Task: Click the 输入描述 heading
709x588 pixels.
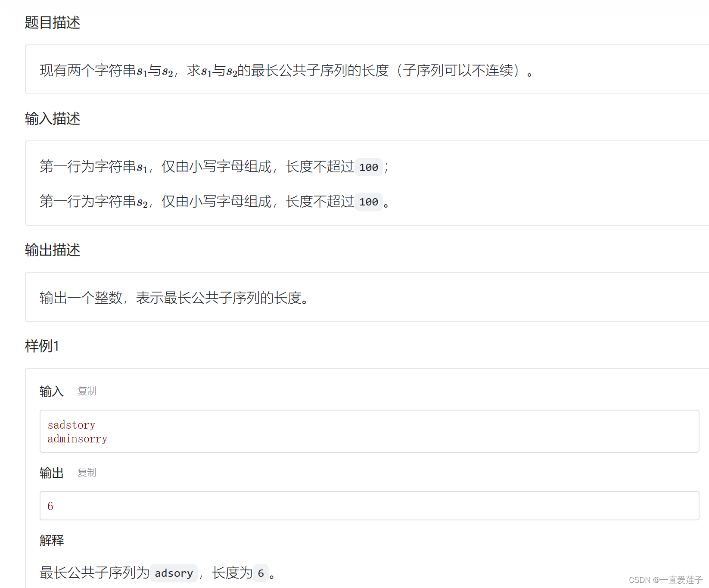Action: pos(53,118)
